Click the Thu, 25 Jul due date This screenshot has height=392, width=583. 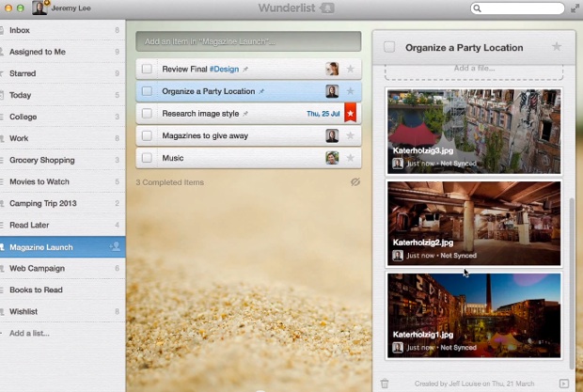(323, 114)
